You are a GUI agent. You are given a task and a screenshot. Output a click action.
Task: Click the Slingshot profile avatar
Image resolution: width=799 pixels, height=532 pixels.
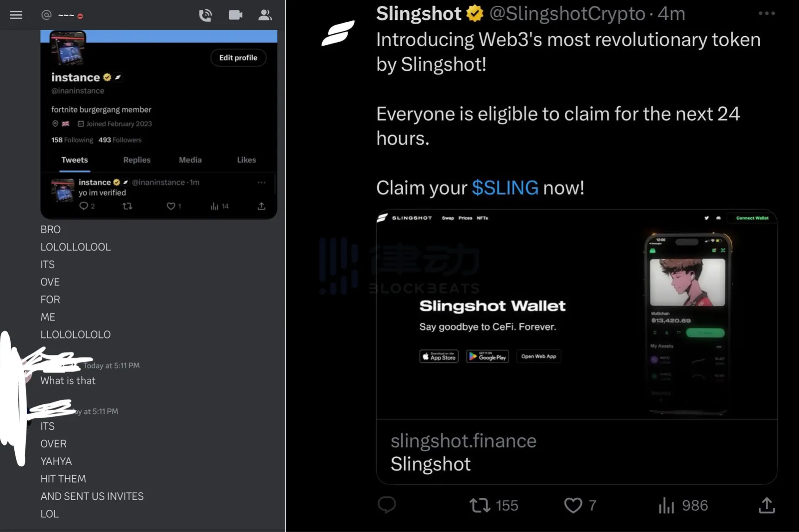pos(338,33)
